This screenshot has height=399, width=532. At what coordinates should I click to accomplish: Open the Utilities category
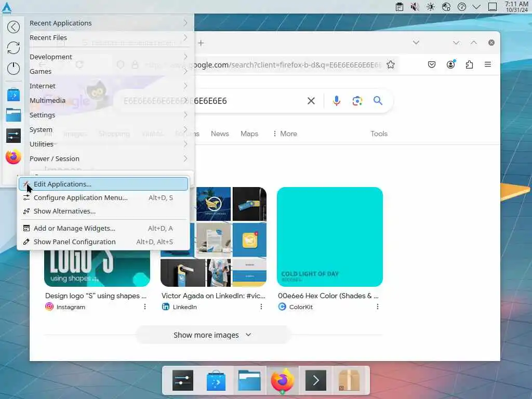click(109, 144)
